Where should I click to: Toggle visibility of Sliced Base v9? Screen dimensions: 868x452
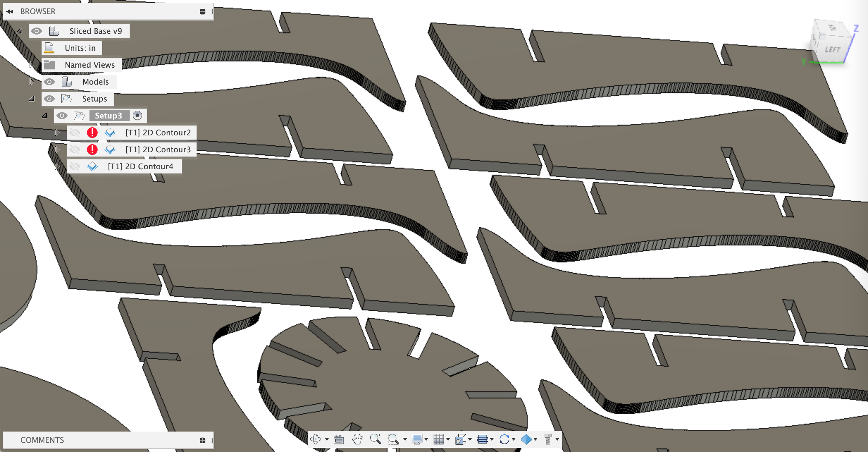[37, 31]
